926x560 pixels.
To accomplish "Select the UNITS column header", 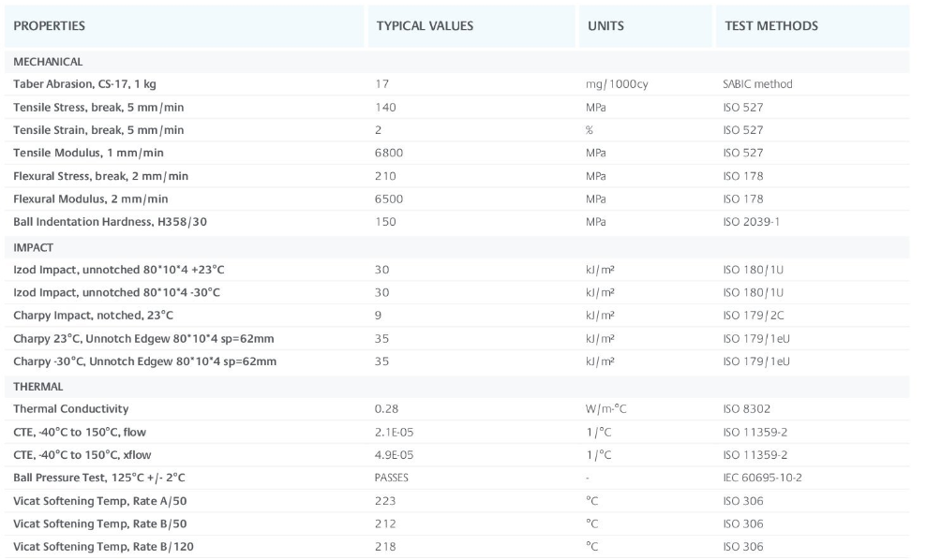I will (x=605, y=26).
